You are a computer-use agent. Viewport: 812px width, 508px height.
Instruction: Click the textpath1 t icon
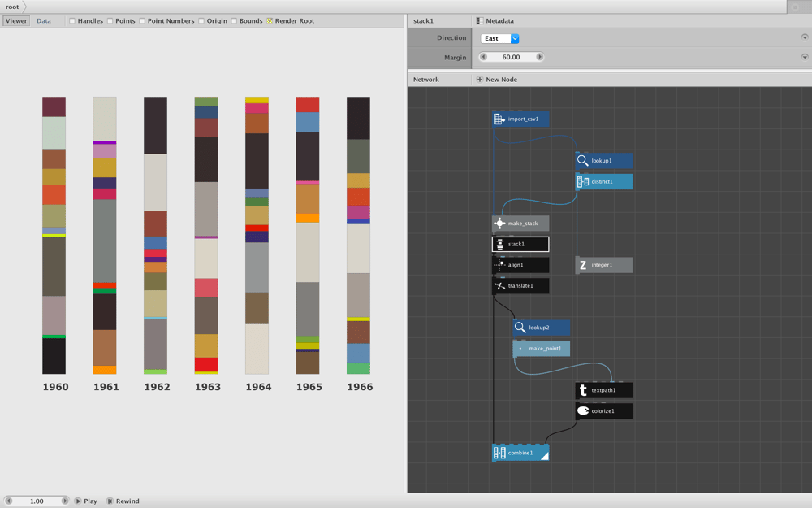[x=582, y=390]
